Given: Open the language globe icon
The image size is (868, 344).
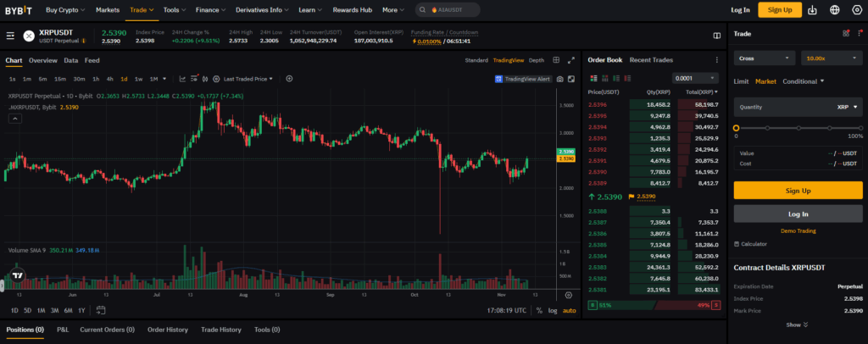Looking at the screenshot, I should [x=834, y=10].
